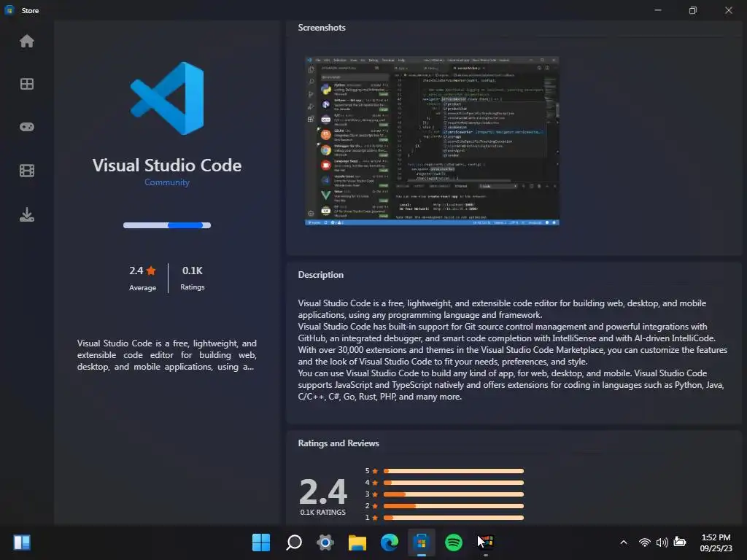The image size is (747, 560).
Task: Open taskbar Search magnifier
Action: pyautogui.click(x=293, y=542)
